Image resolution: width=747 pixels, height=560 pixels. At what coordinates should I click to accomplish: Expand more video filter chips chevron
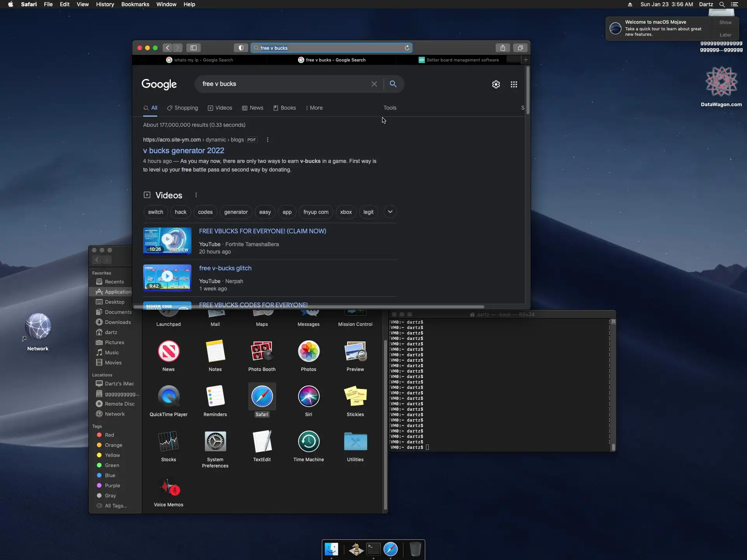390,212
